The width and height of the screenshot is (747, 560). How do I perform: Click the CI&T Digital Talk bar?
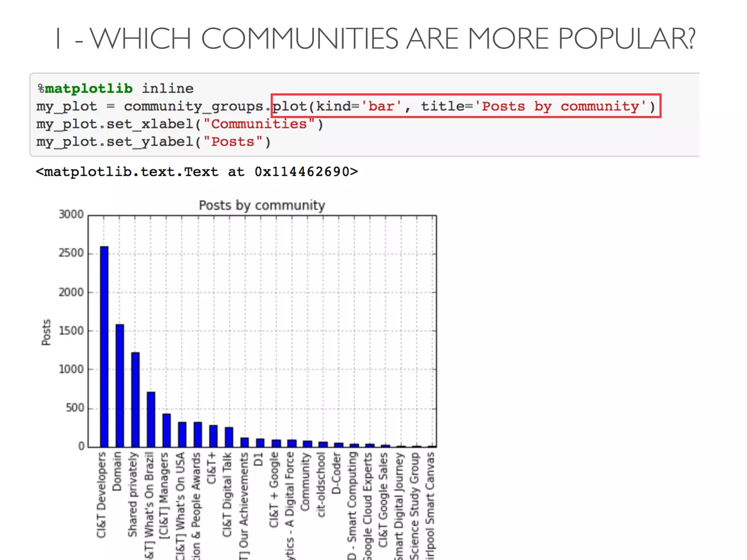[229, 437]
